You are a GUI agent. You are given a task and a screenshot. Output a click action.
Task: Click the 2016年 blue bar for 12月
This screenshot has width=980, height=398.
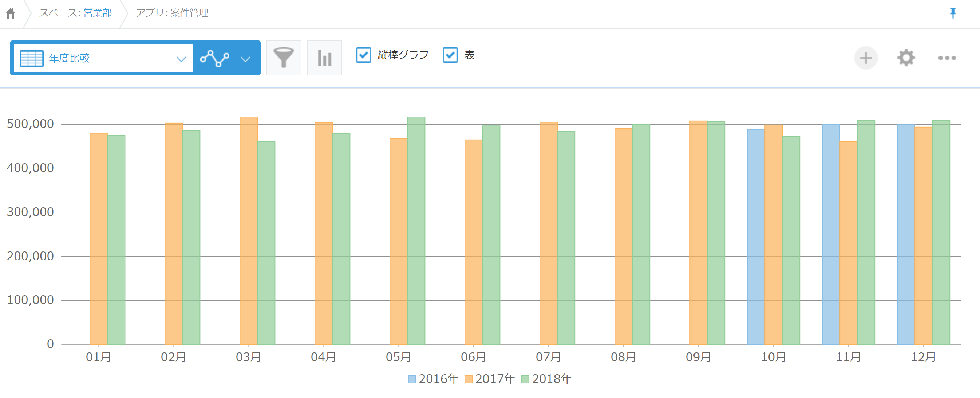point(906,234)
